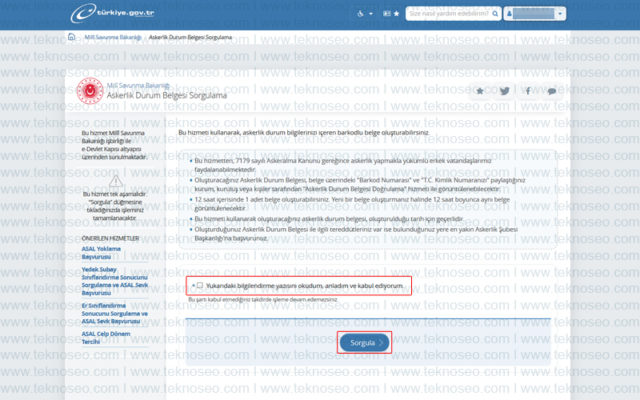Click the search input field

(x=449, y=13)
